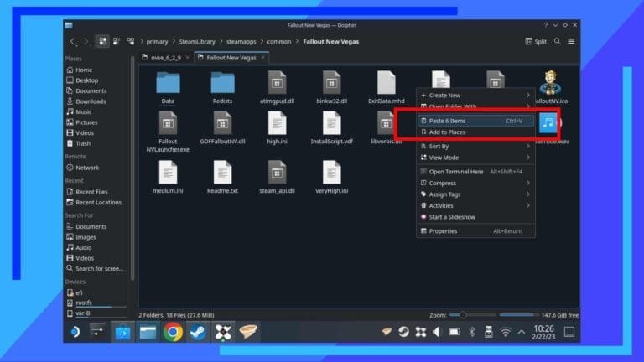The height and width of the screenshot is (362, 644).
Task: Select Open Terminal Here menu entry
Action: point(475,172)
